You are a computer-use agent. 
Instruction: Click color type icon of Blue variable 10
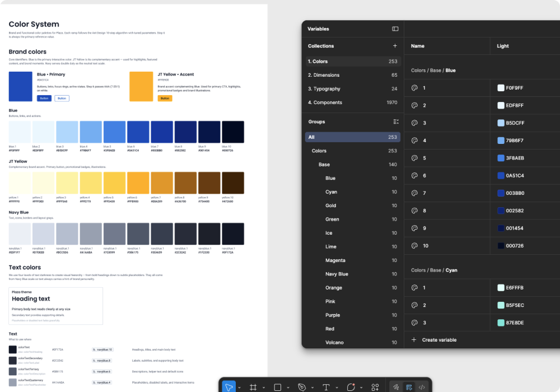[x=414, y=246]
